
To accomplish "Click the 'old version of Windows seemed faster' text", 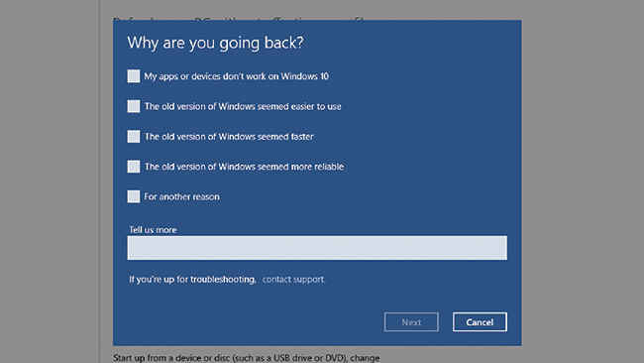I will point(229,137).
